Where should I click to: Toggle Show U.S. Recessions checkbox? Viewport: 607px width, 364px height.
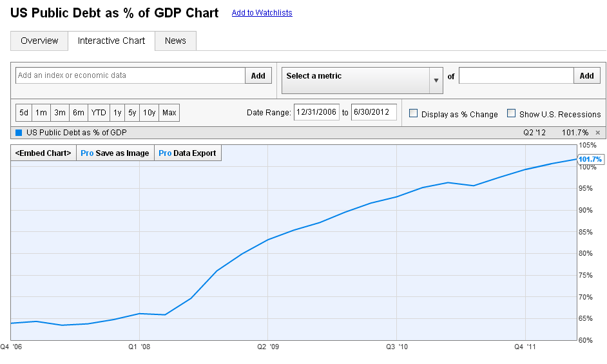(512, 113)
